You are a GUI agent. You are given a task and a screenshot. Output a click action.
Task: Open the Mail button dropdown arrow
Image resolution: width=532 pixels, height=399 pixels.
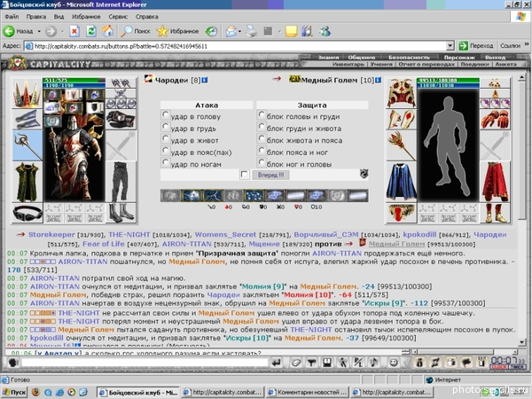239,31
